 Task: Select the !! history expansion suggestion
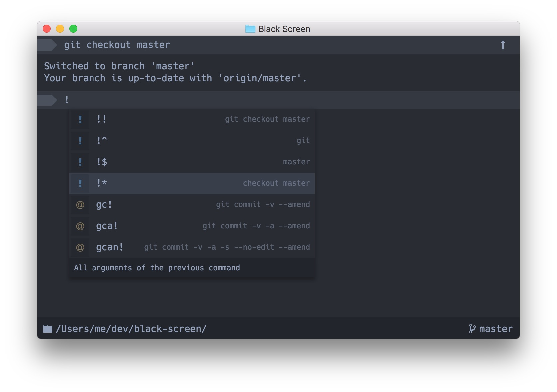click(192, 119)
